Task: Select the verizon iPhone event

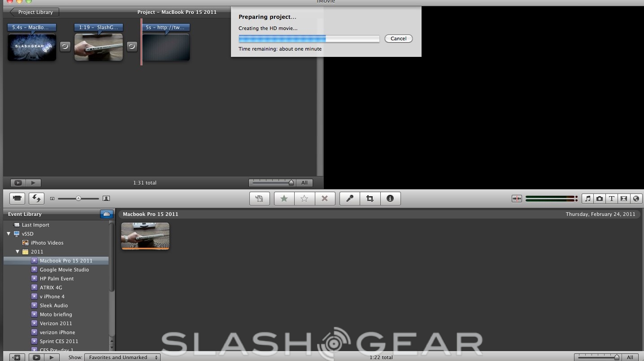Action: (57, 332)
